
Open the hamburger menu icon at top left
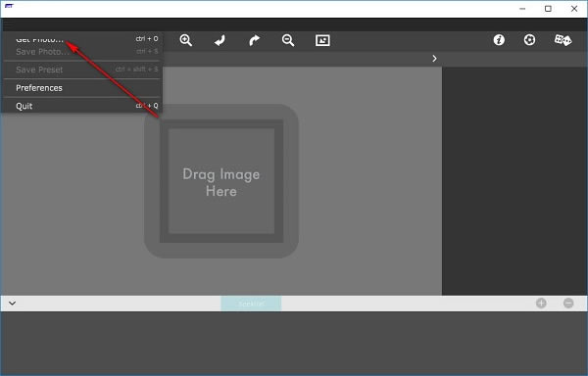(x=8, y=24)
